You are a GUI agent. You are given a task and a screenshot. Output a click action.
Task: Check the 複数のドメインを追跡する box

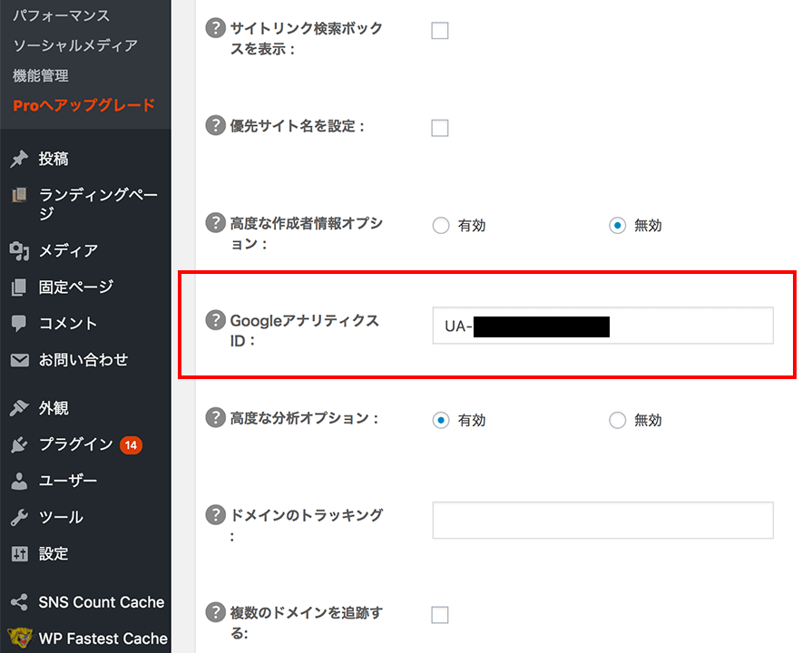(440, 614)
